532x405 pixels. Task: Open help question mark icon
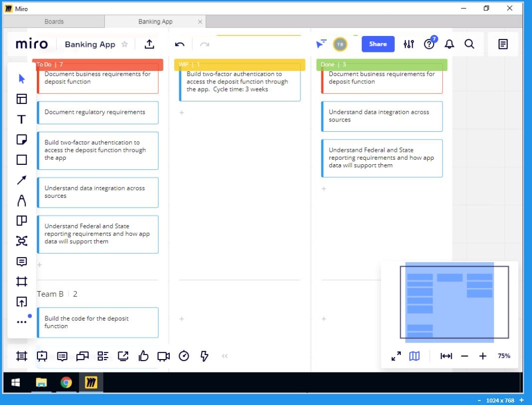pyautogui.click(x=429, y=44)
